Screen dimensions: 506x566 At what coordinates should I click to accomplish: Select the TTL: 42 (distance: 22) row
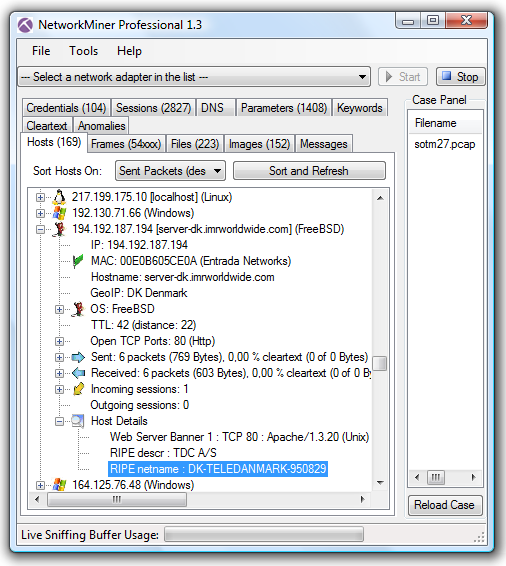pyautogui.click(x=143, y=325)
